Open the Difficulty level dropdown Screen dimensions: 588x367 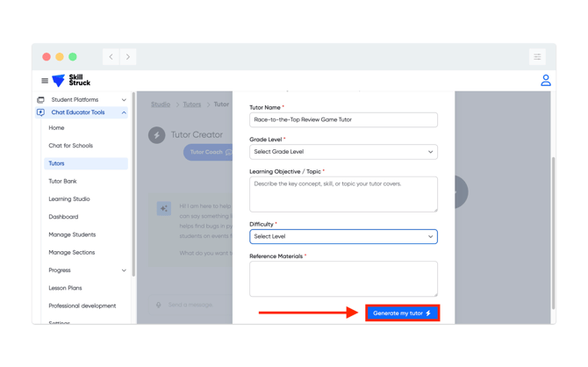(343, 236)
